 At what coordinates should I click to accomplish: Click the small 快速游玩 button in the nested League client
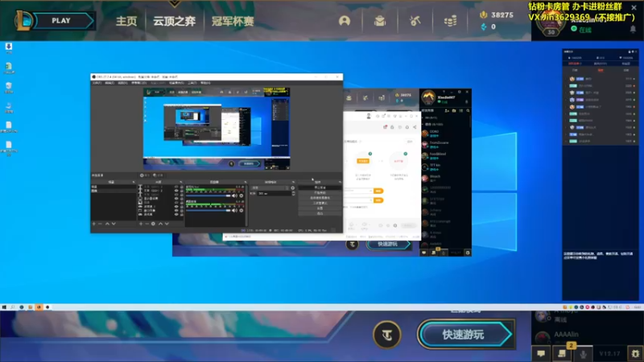388,245
